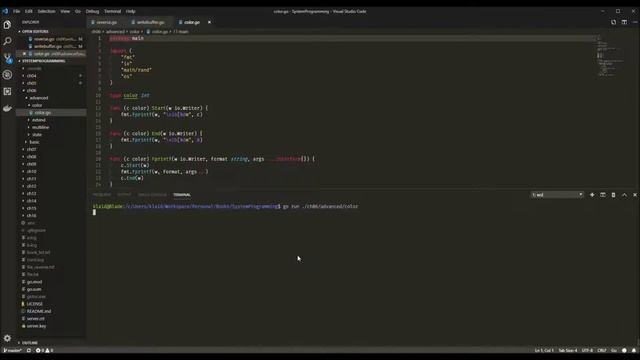Open the Edit menu
The width and height of the screenshot is (640, 360).
28,11
